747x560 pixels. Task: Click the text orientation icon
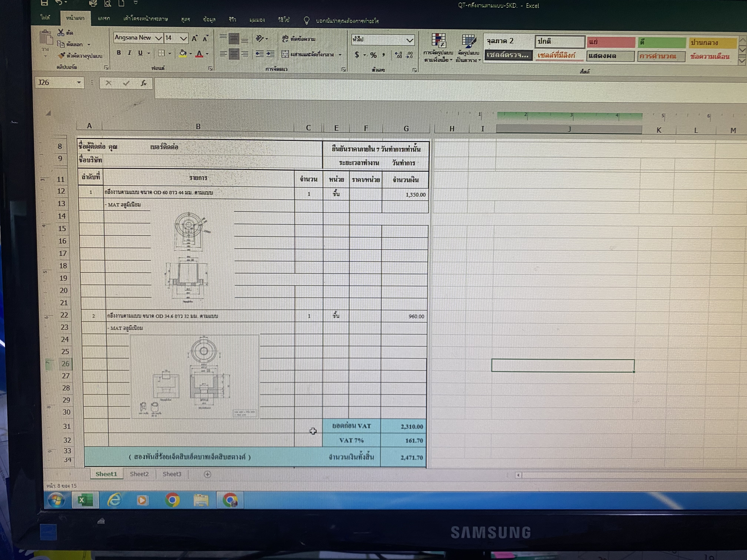[x=260, y=39]
